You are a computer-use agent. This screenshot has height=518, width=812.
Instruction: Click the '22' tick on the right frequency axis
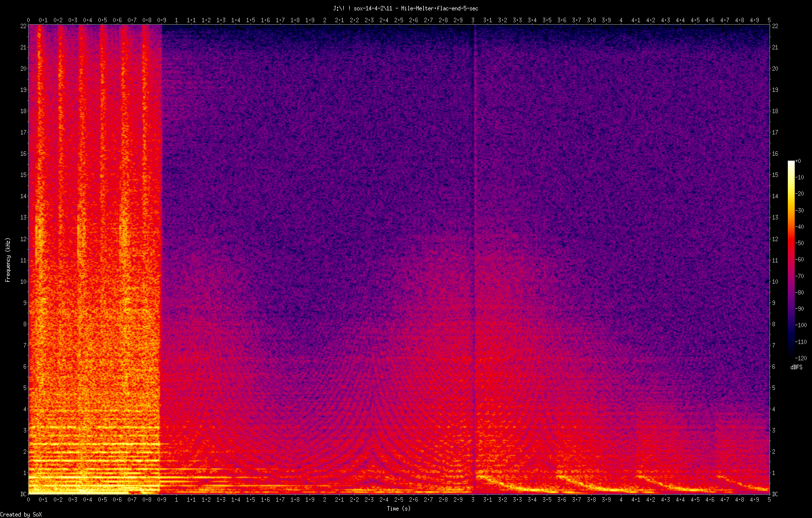click(x=775, y=26)
